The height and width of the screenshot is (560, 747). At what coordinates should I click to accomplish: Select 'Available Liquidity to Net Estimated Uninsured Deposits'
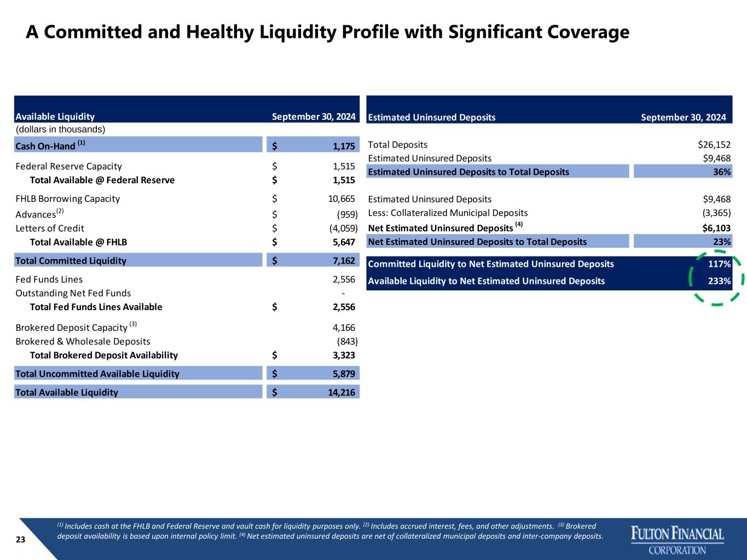pos(487,281)
